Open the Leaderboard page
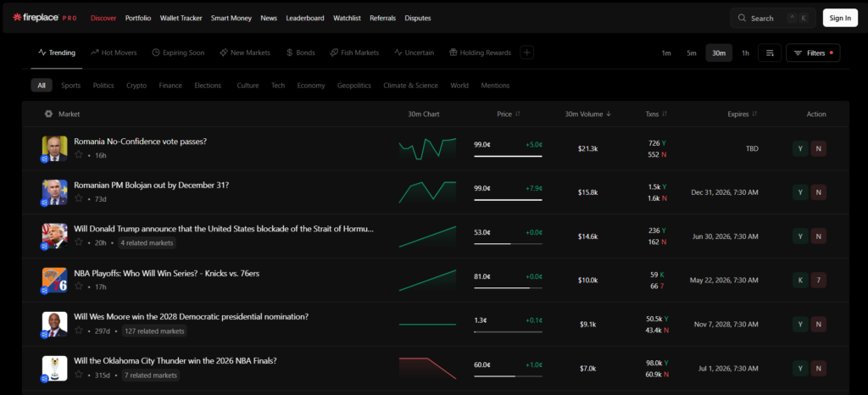868x395 pixels. pyautogui.click(x=305, y=18)
